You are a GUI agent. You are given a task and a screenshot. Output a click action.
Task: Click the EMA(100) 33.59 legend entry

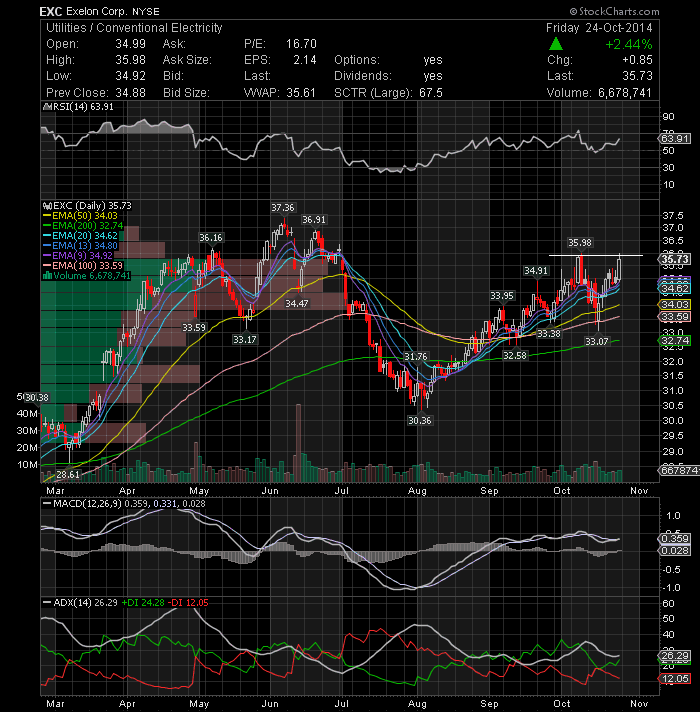click(83, 266)
